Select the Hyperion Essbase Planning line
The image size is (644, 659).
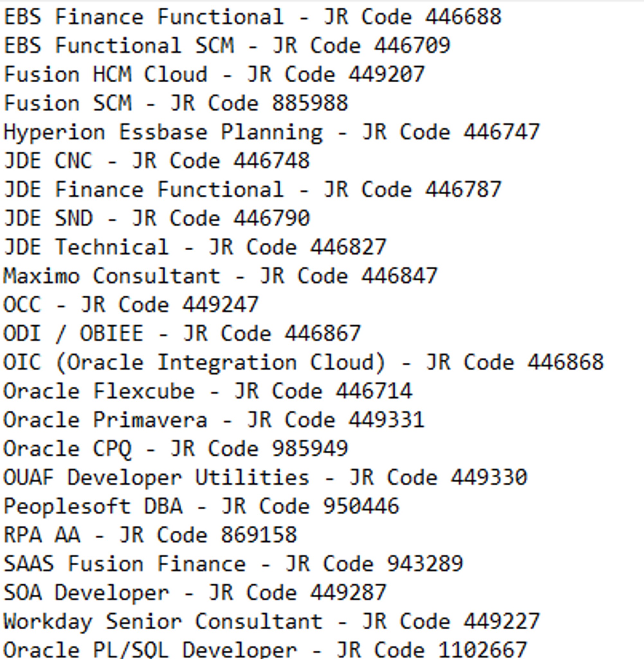271,132
